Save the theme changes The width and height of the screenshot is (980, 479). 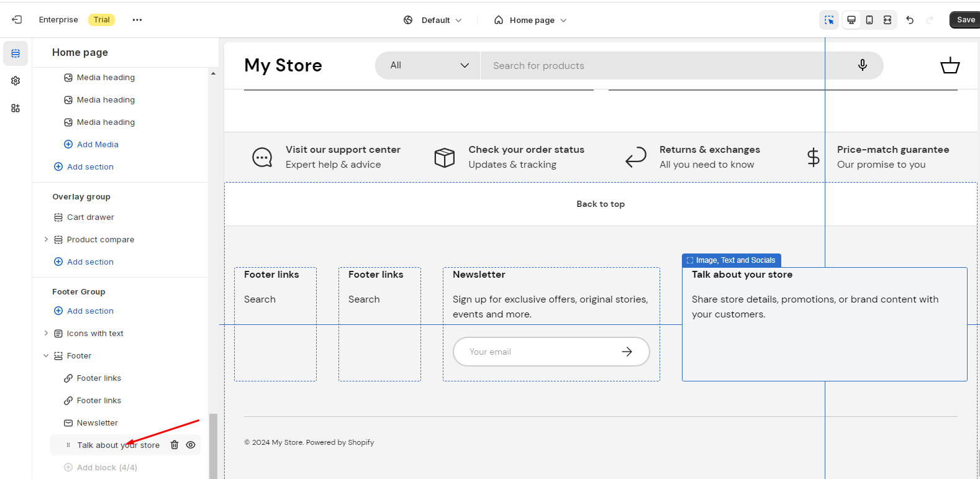965,20
